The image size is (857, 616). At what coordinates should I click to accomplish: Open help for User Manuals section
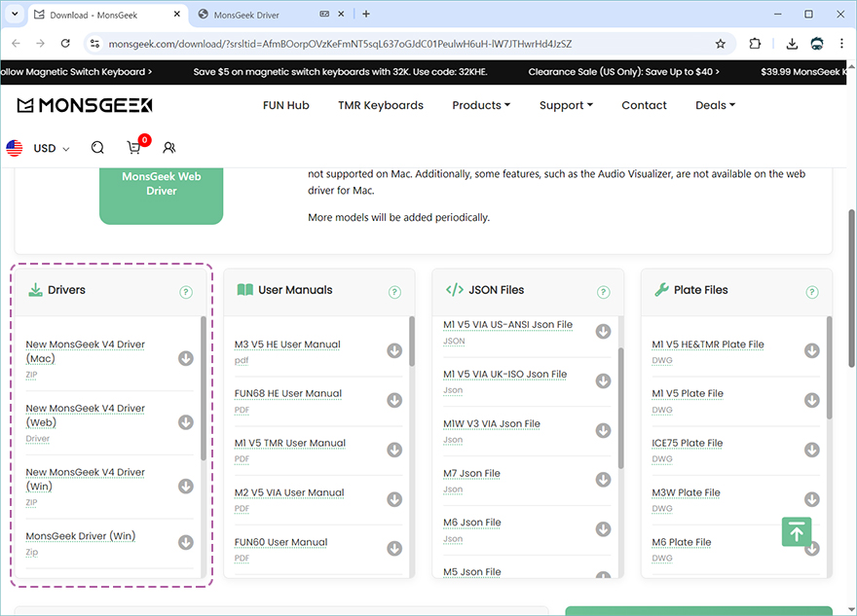tap(394, 292)
